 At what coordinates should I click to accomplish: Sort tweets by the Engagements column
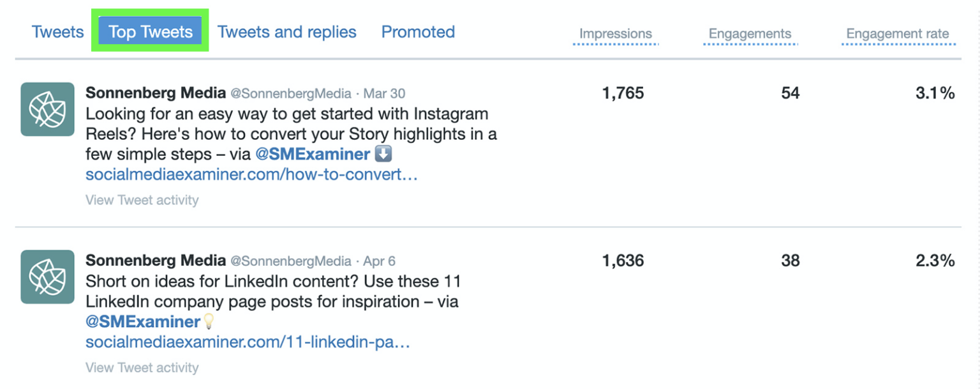[x=750, y=33]
